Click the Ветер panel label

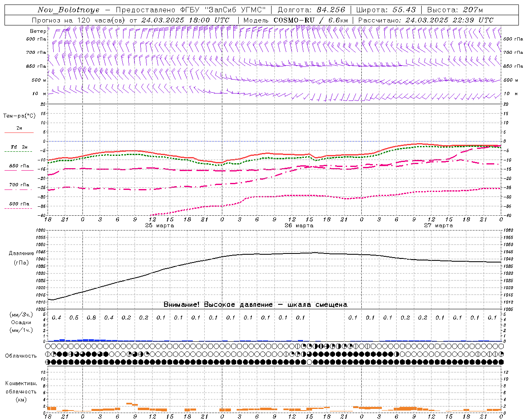coord(38,31)
